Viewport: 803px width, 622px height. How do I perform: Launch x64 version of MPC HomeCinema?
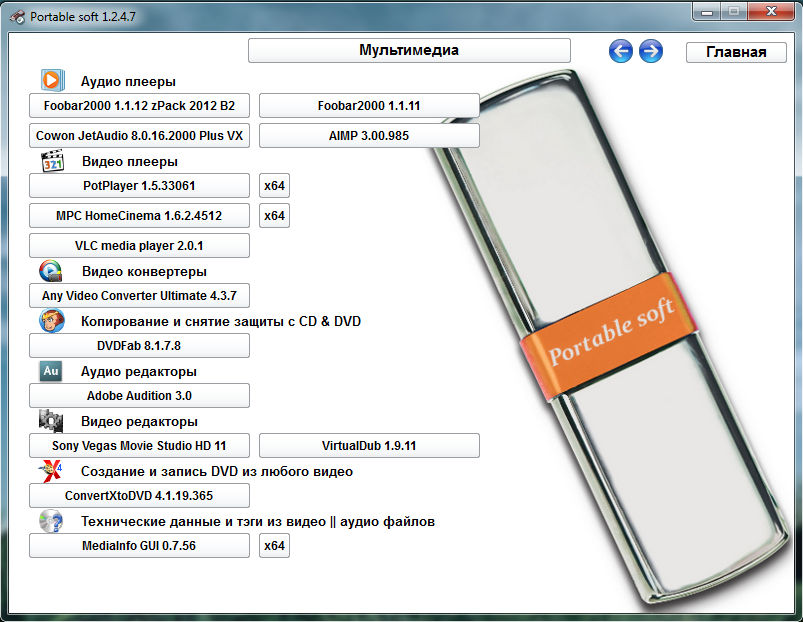pos(274,215)
